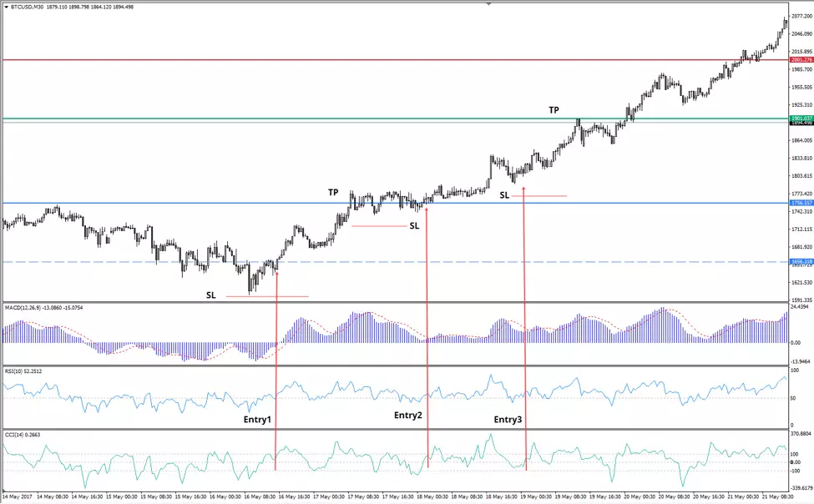Select the solid blue horizontal line at 1756.557

(395, 203)
